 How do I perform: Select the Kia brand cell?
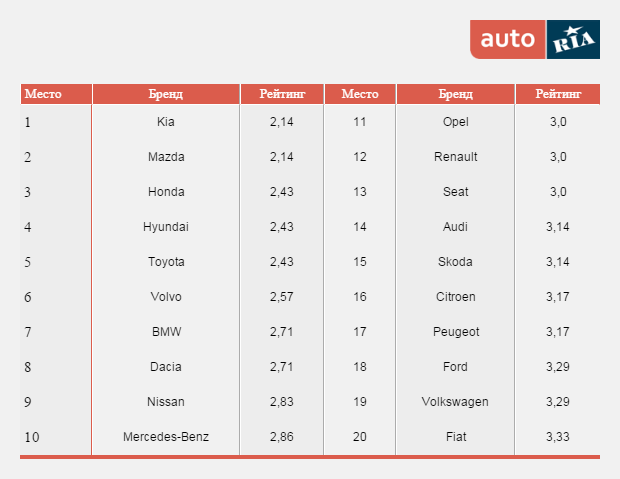click(166, 122)
